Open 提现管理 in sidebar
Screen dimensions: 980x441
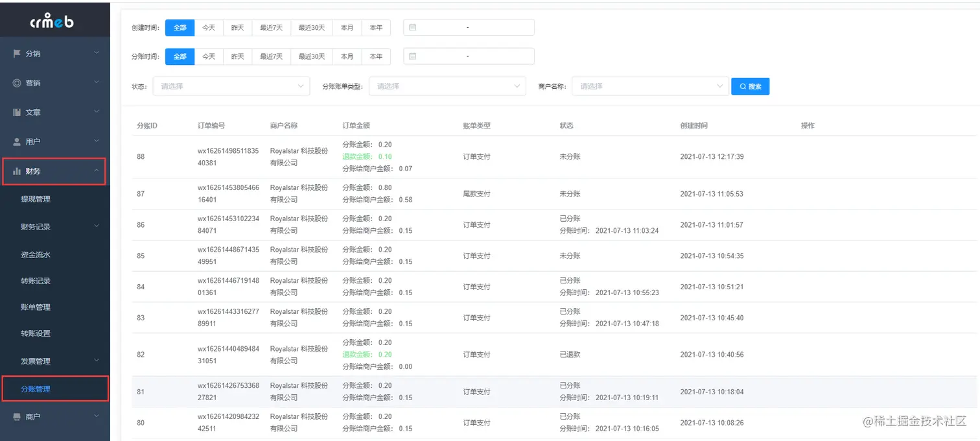coord(36,199)
